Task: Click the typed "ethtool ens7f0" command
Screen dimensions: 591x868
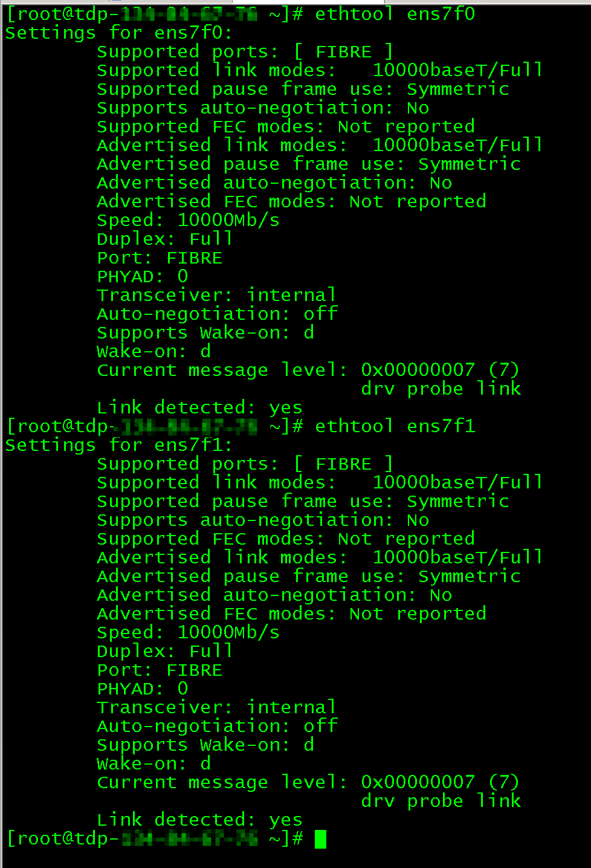Action: (395, 14)
